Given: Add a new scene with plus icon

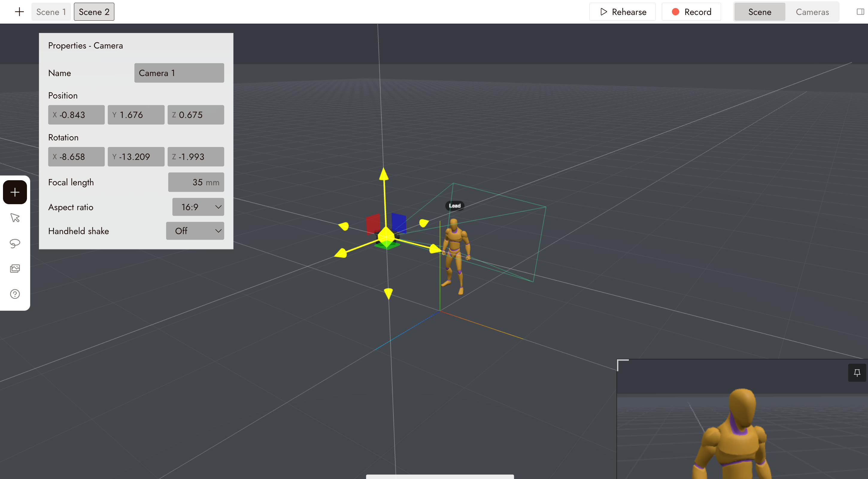Looking at the screenshot, I should click(x=19, y=12).
